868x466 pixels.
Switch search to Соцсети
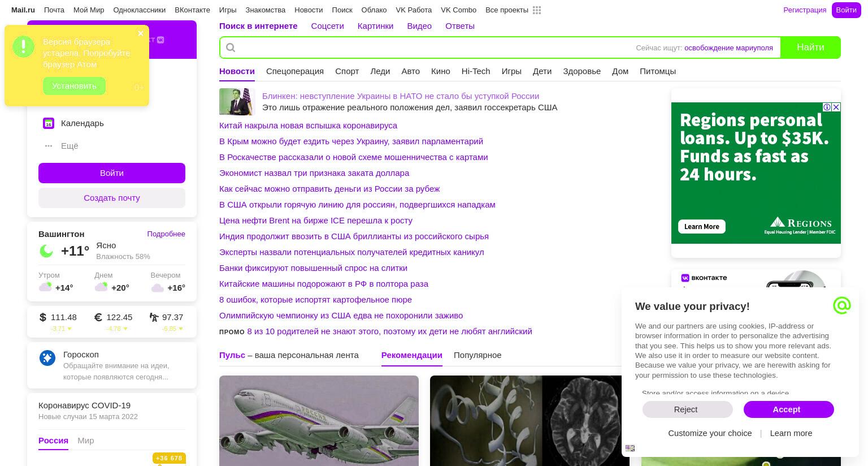point(327,26)
